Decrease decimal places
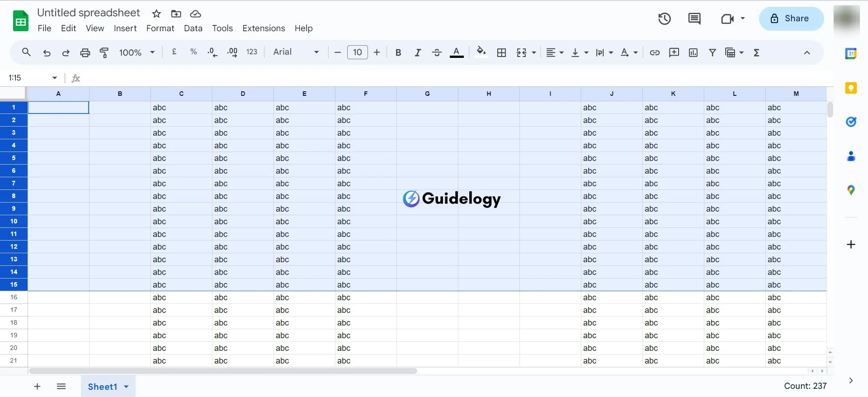 pyautogui.click(x=212, y=52)
